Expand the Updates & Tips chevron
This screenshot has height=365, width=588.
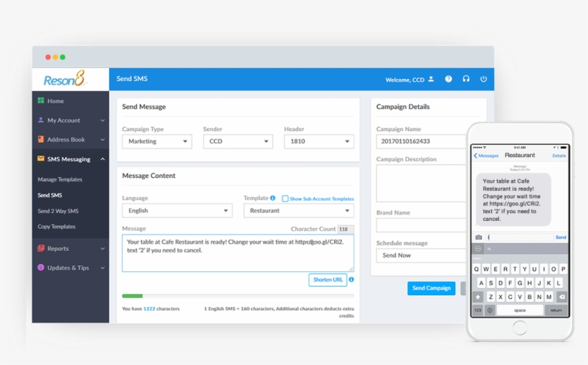click(103, 268)
